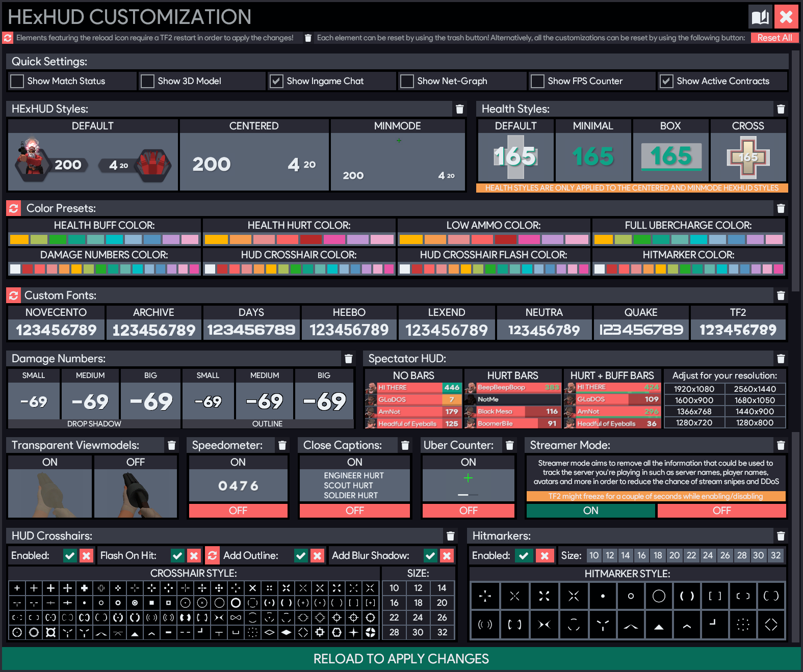Toggle Show Net-Graph checkbox
Image resolution: width=803 pixels, height=672 pixels.
coord(407,81)
